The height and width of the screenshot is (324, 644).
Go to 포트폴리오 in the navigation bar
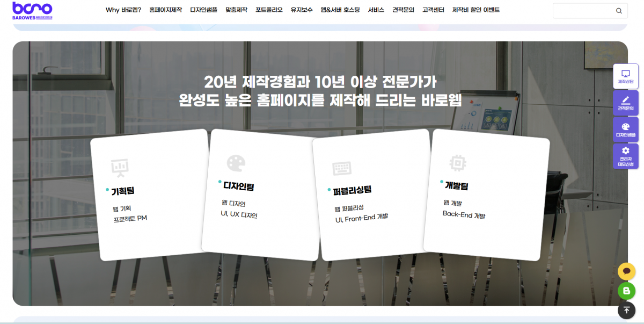(x=269, y=10)
